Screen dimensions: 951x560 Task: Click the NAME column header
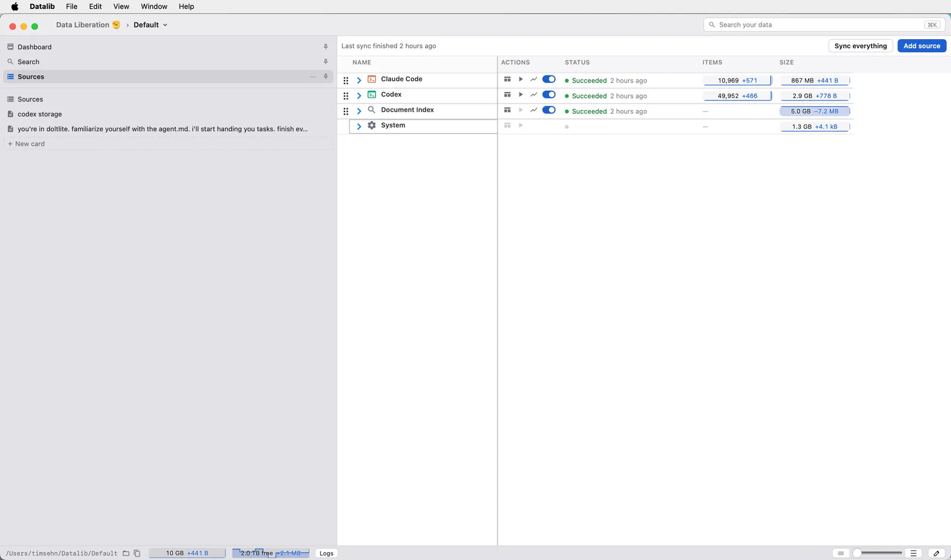coord(362,62)
